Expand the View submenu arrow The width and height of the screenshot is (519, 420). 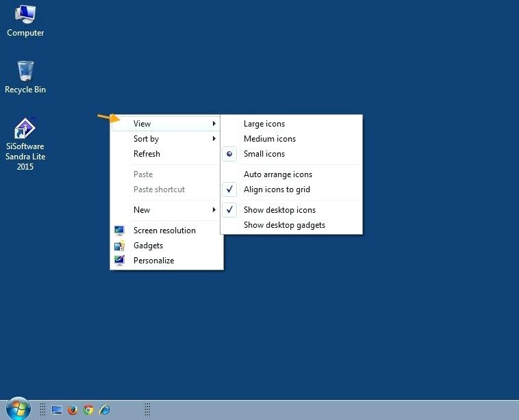214,123
